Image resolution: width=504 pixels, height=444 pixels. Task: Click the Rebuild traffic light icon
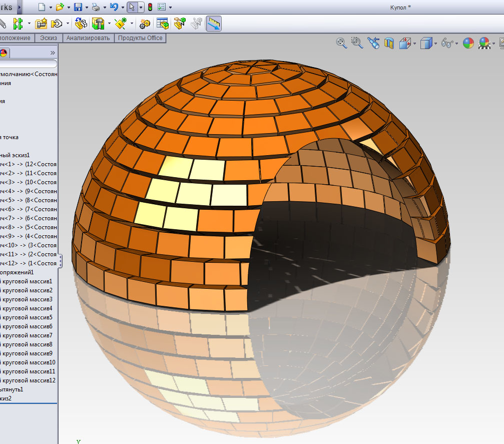150,7
